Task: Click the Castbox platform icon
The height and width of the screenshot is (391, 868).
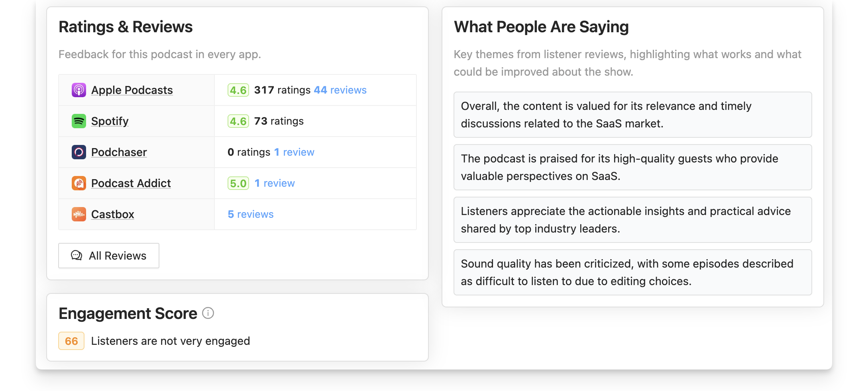Action: click(79, 214)
